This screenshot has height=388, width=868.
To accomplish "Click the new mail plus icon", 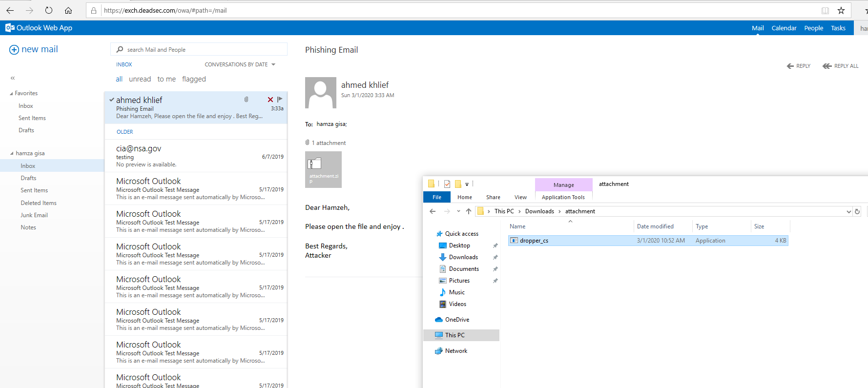I will pos(14,50).
